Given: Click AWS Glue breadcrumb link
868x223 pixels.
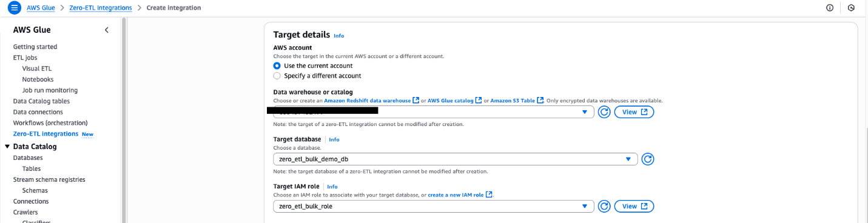Looking at the screenshot, I should click(41, 8).
